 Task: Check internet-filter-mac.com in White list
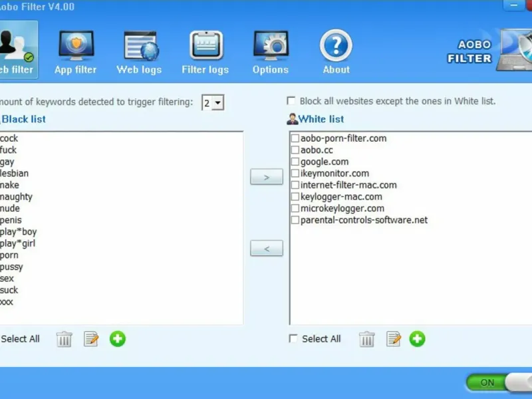point(295,185)
